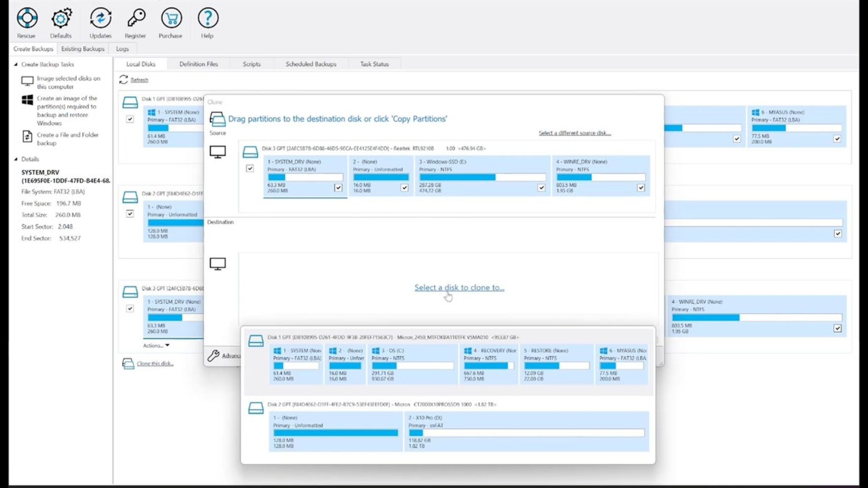Click the Updates icon in the toolbar
Screen dimensions: 868x488
pyautogui.click(x=100, y=18)
